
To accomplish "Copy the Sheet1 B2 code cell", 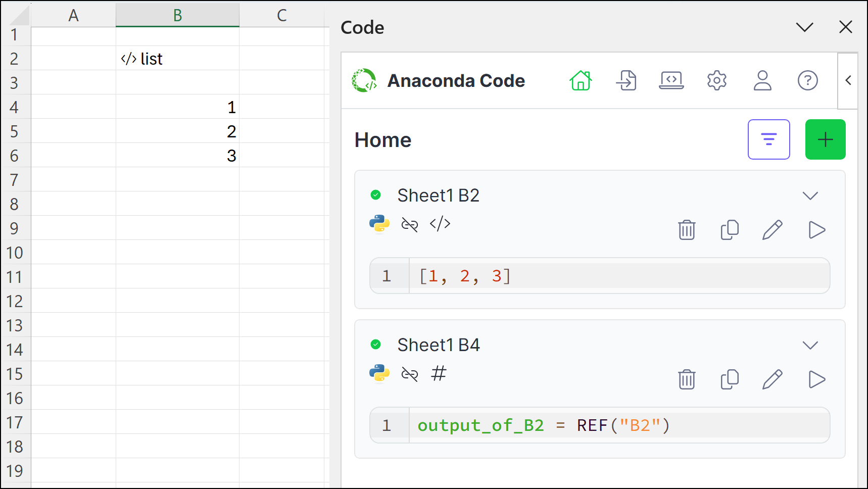I will (x=730, y=230).
